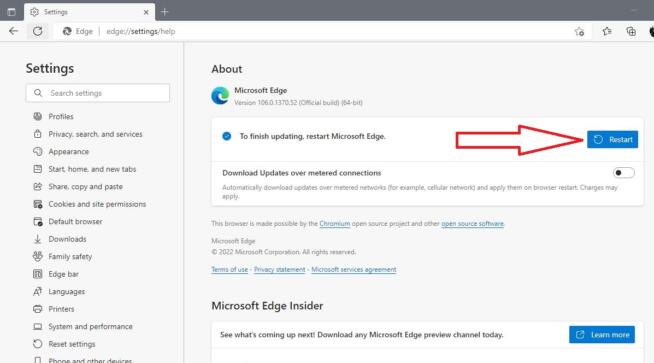
Task: Select the Version 106.0.1370.52 text
Action: click(298, 103)
